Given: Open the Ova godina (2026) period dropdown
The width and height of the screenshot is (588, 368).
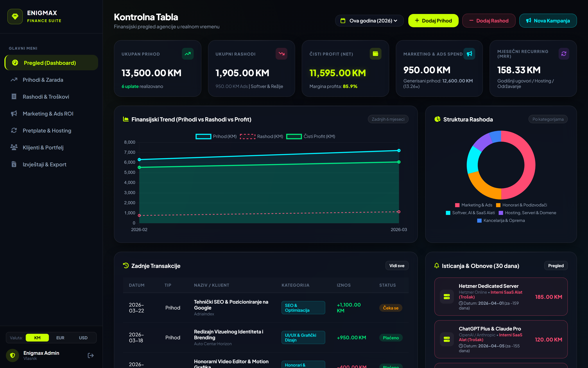Looking at the screenshot, I should (x=369, y=21).
